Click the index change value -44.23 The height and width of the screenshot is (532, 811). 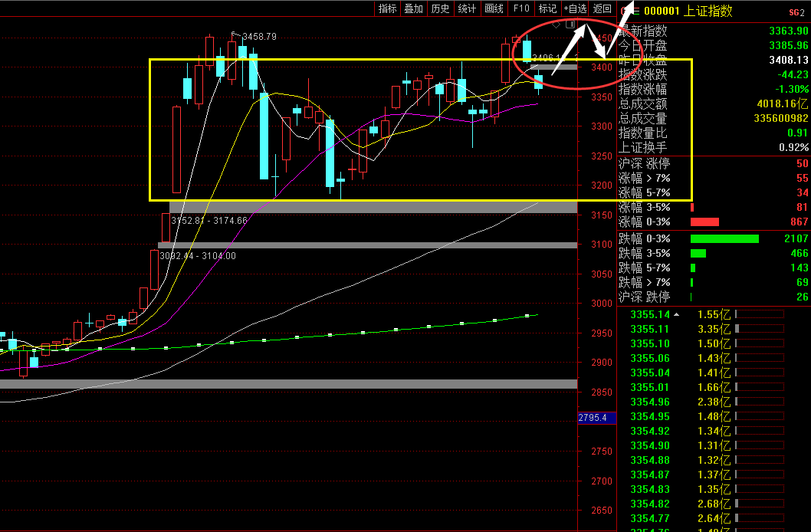coord(793,74)
